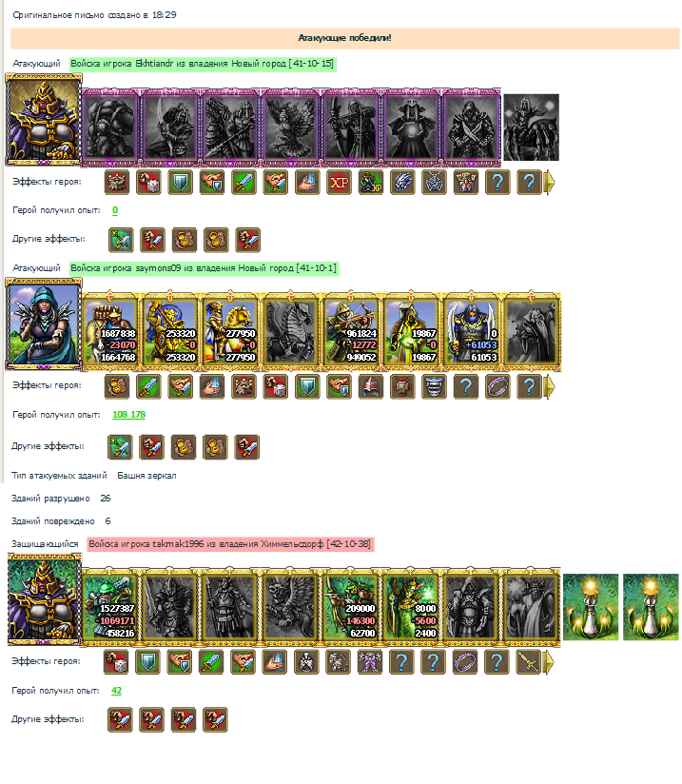Expand more hero effects for defender takmak1996
Image resolution: width=682 pixels, height=784 pixels.
tap(548, 662)
